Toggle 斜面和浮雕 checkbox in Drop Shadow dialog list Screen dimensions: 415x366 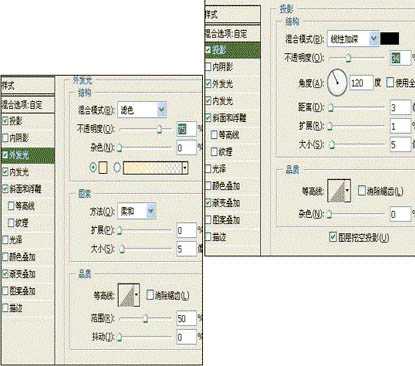coord(208,118)
